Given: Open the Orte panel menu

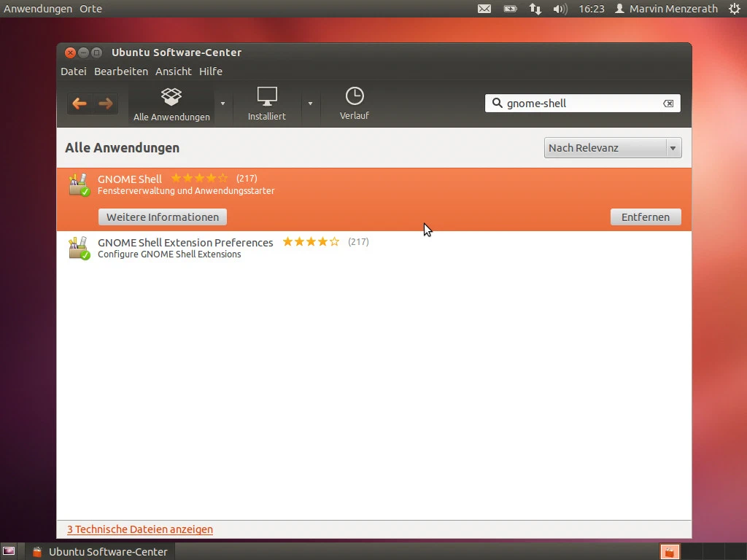Looking at the screenshot, I should [x=90, y=9].
